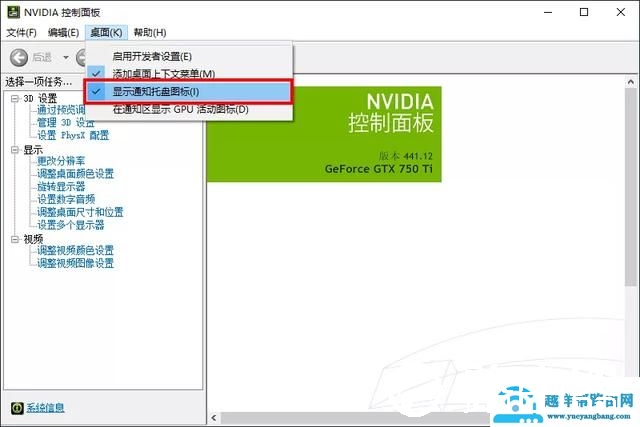Viewport: 640px width, 427px height.
Task: Click the green Back arrow icon
Action: pyautogui.click(x=19, y=58)
